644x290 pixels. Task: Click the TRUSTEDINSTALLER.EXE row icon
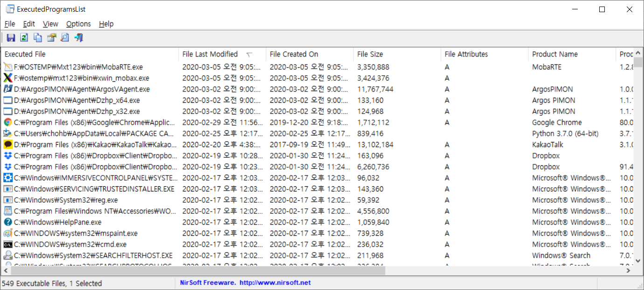point(8,189)
